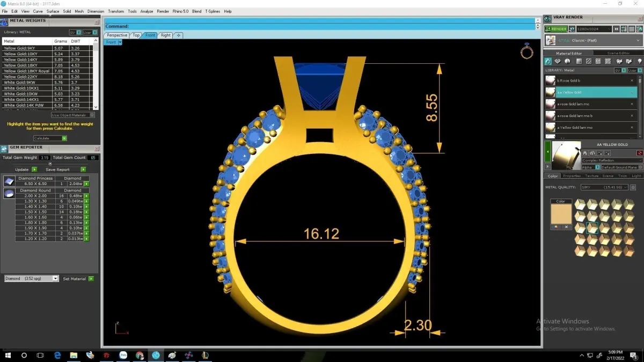Toggle the GV library switch in Material Editor
The width and height of the screenshot is (644, 362).
(x=620, y=70)
